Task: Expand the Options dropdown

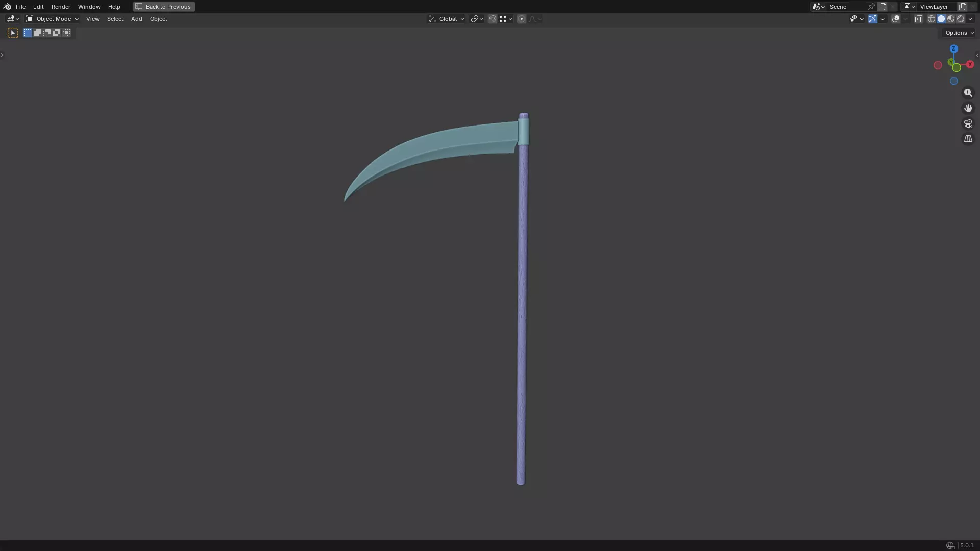Action: point(959,33)
